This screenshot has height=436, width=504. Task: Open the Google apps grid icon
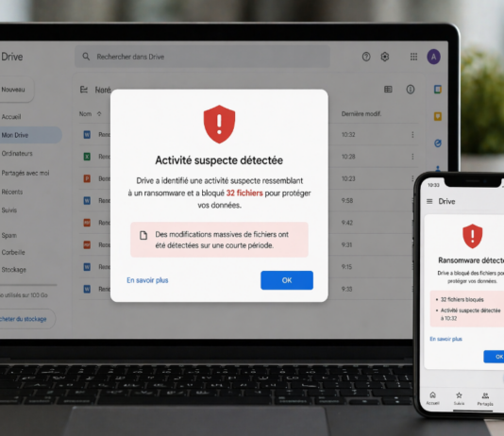click(x=413, y=57)
